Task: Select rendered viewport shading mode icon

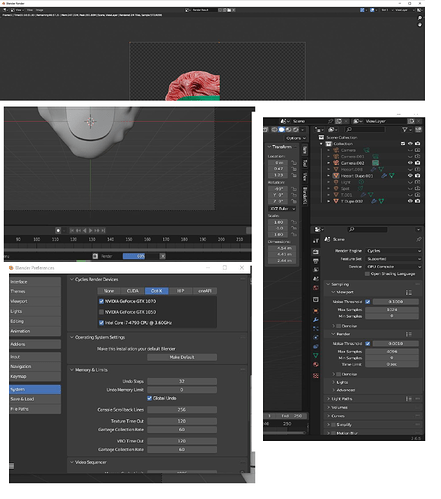Action: 295,130
